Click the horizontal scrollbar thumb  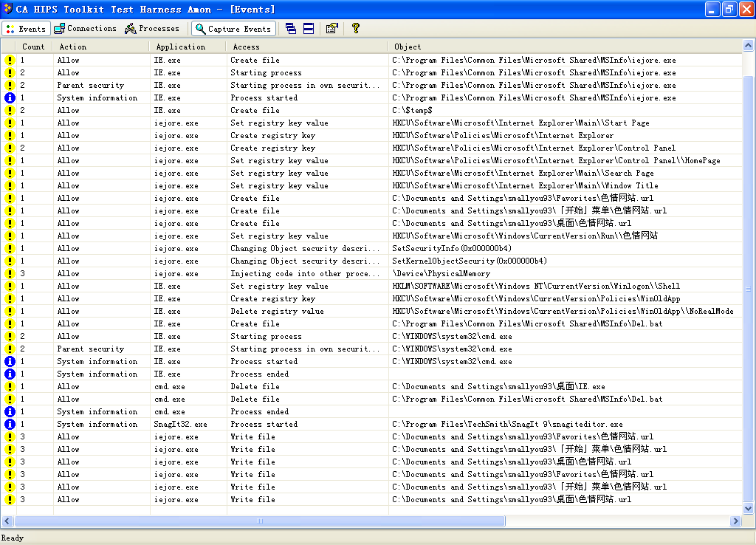[x=260, y=521]
